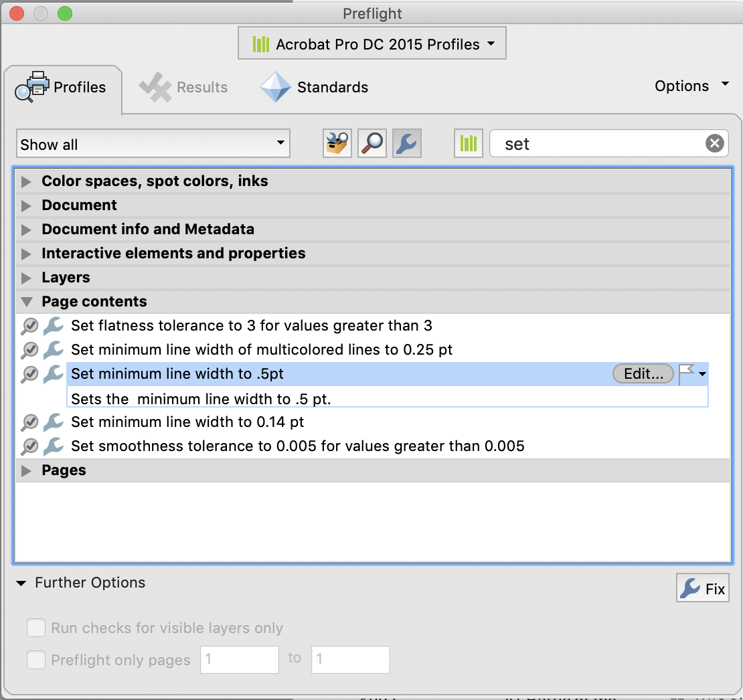This screenshot has width=743, height=700.
Task: Open the Options menu
Action: click(692, 86)
